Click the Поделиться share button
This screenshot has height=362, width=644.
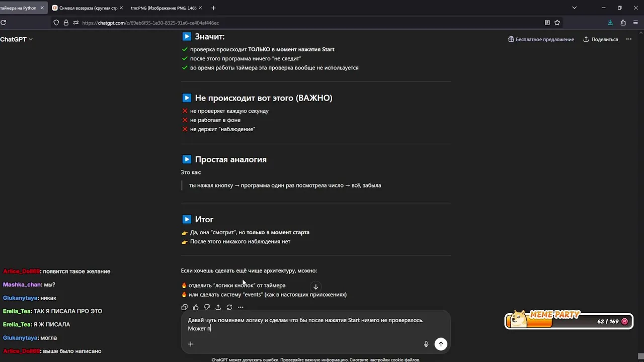pyautogui.click(x=600, y=39)
